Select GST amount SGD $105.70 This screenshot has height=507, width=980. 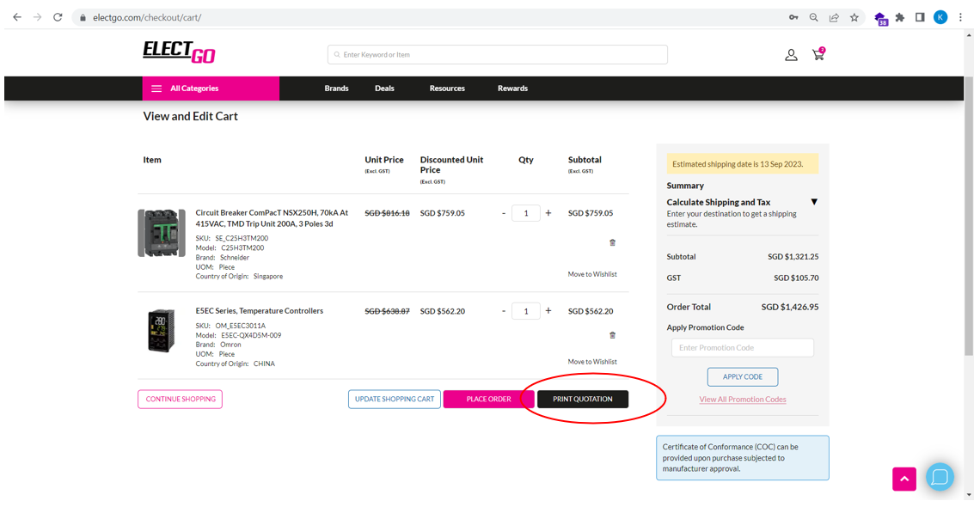796,278
